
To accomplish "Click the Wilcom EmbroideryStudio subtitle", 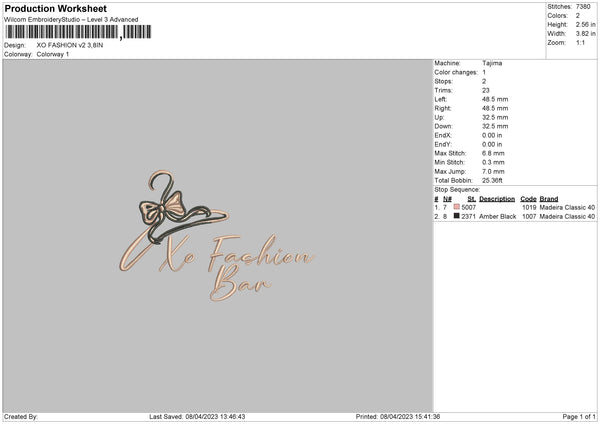I will (71, 20).
